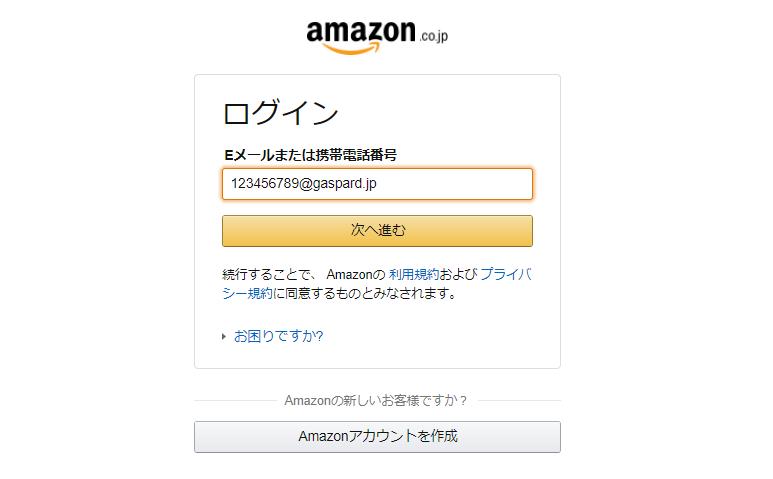
Task: Click the Amazonの新しいお客様ですか？ divider text
Action: (x=376, y=400)
